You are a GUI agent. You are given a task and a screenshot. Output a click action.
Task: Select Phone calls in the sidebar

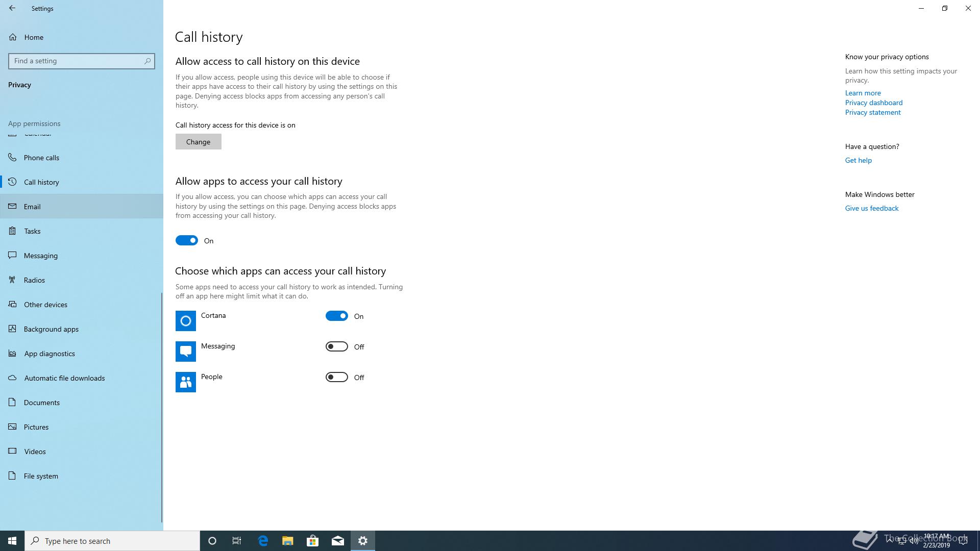41,158
